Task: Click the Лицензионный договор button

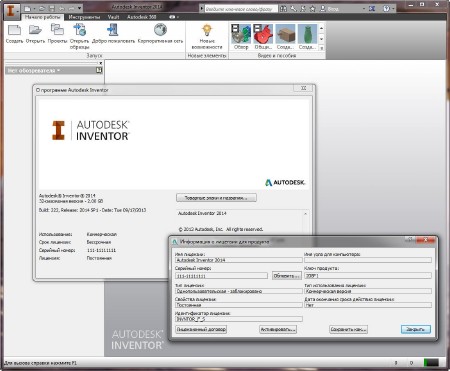Action: pyautogui.click(x=201, y=329)
